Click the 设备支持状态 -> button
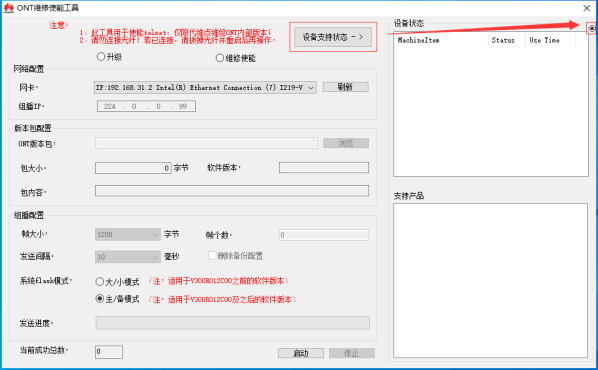Viewport: 598px width, 370px height. click(333, 37)
